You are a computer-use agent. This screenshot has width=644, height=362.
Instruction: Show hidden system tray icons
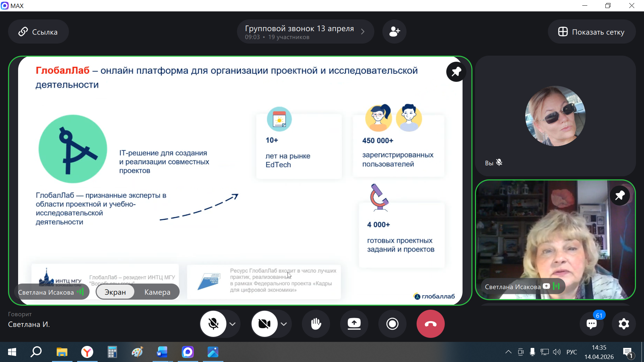[x=508, y=352]
